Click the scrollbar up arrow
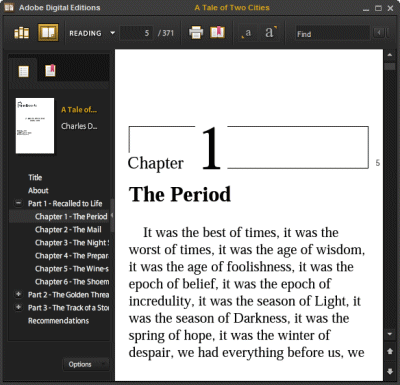The image size is (400, 385). (x=390, y=55)
